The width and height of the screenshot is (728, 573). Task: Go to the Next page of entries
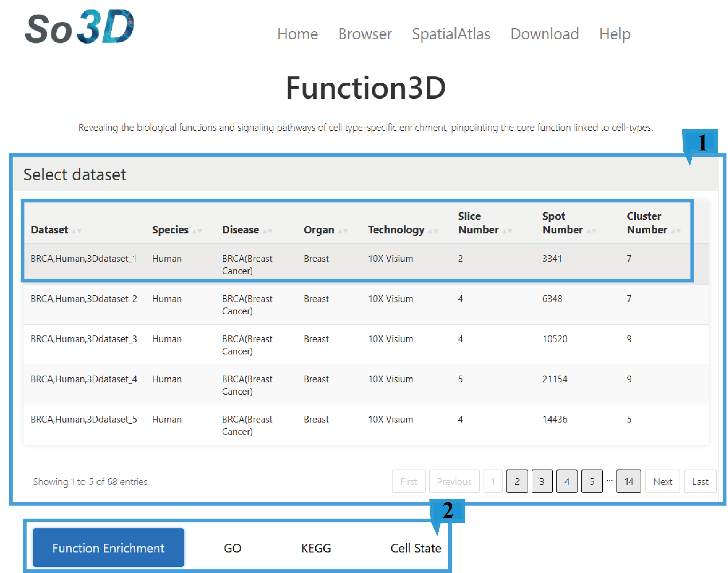662,481
